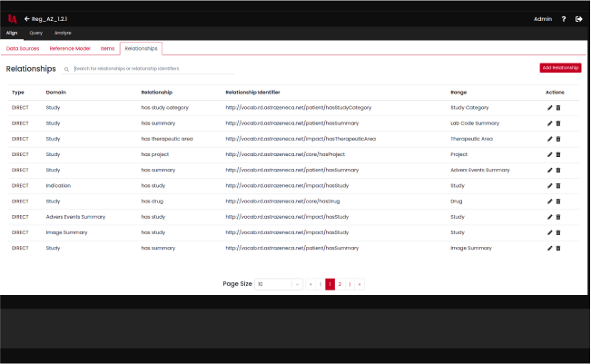Image resolution: width=591 pixels, height=364 pixels.
Task: Edit the Indication 'has study' relationship
Action: 550,186
